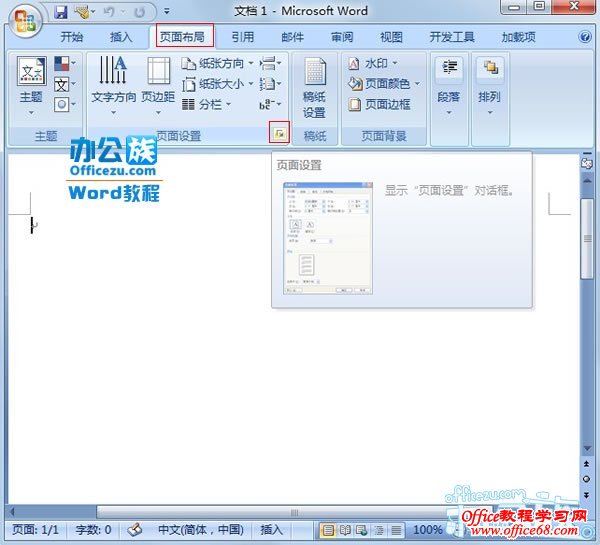Go to previous page double-arrow button
The image size is (600, 545).
(587, 464)
